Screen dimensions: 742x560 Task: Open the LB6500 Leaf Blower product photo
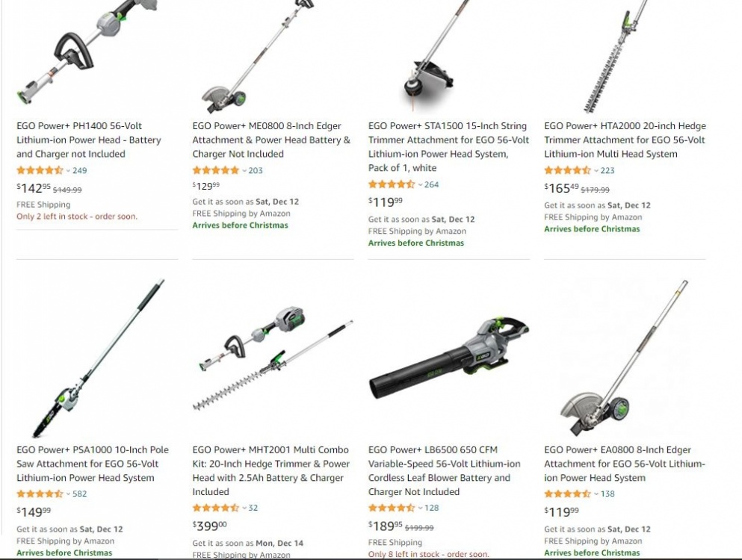pos(449,358)
